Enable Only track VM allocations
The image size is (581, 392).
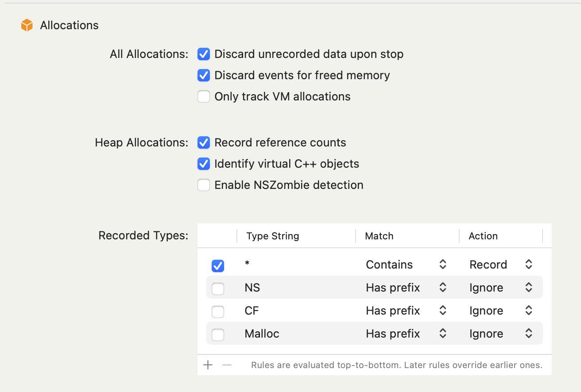pos(204,96)
